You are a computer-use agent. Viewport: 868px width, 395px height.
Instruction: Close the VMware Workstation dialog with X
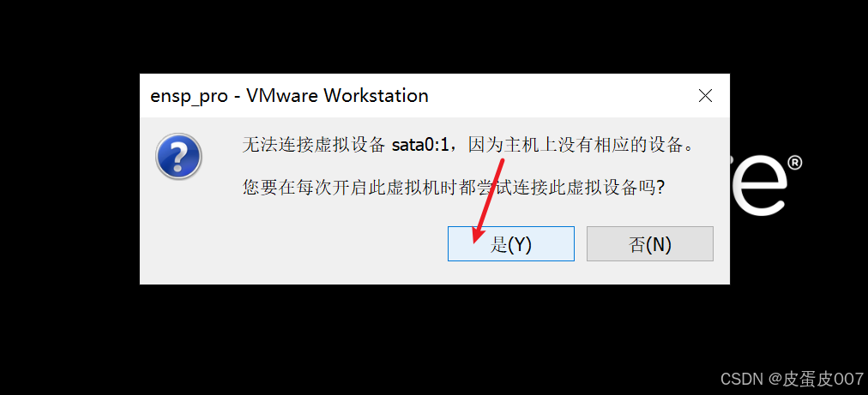[x=705, y=96]
